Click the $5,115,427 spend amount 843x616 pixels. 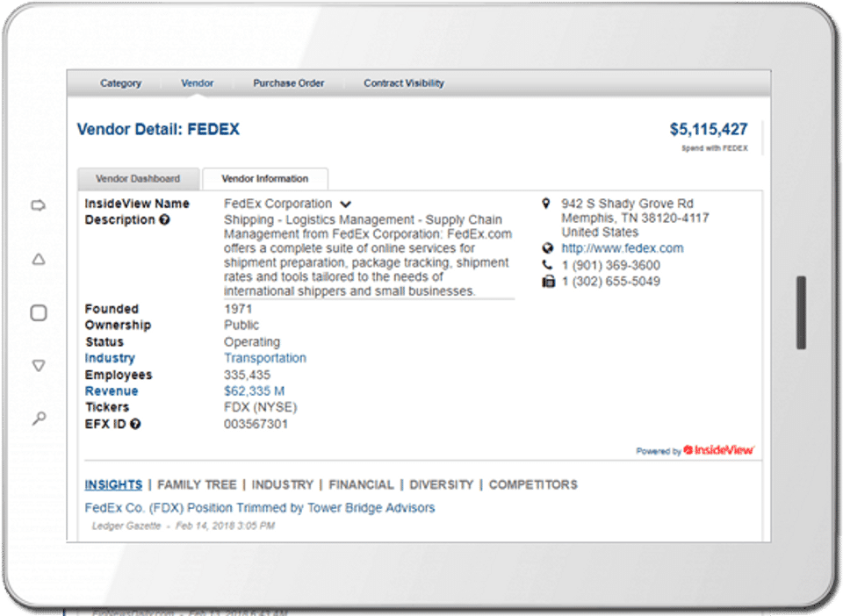tap(709, 129)
